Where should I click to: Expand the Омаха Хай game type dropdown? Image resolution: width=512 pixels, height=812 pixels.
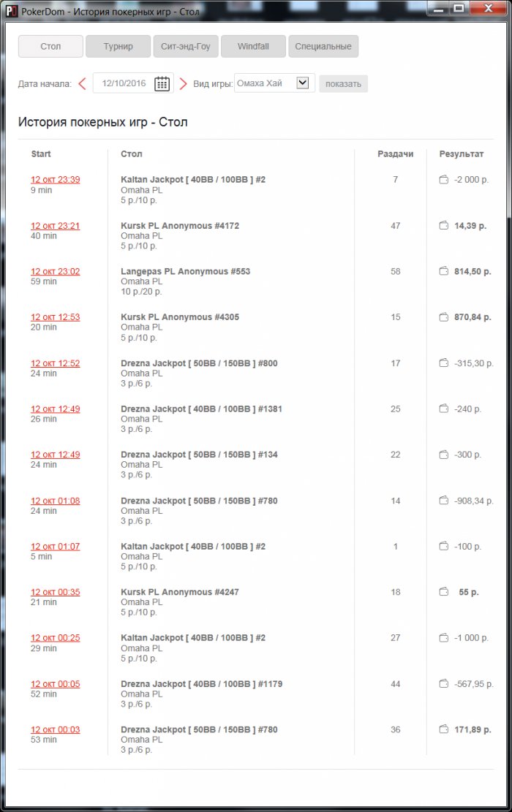(x=302, y=83)
